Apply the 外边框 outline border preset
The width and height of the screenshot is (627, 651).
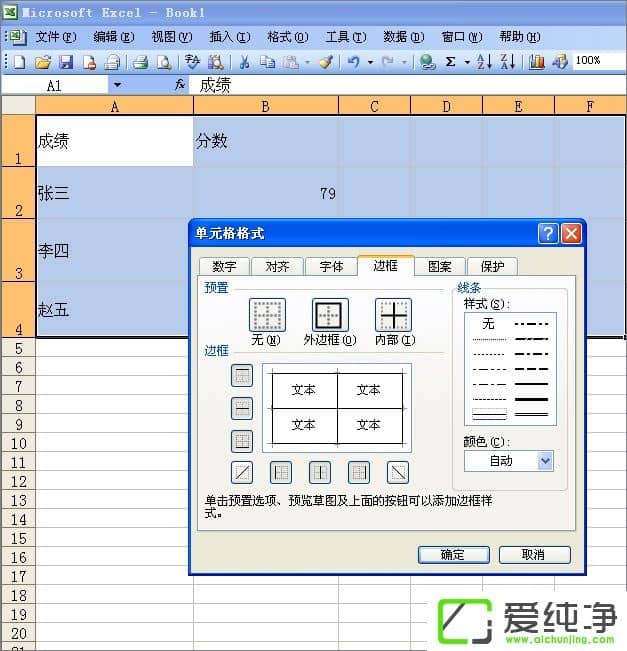click(330, 315)
